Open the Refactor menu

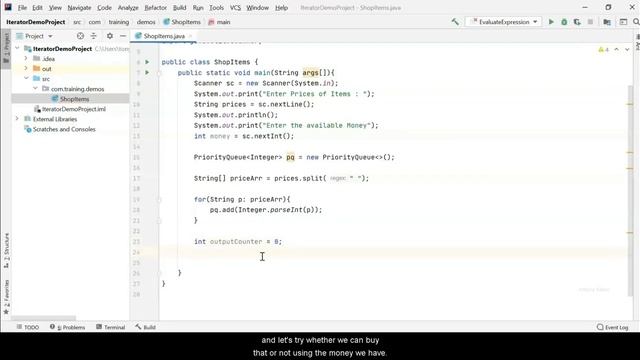pos(156,7)
